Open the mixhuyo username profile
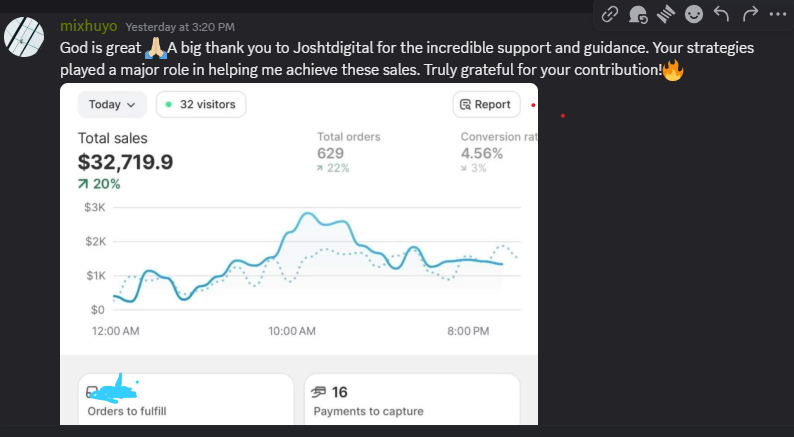This screenshot has height=437, width=794. 89,26
